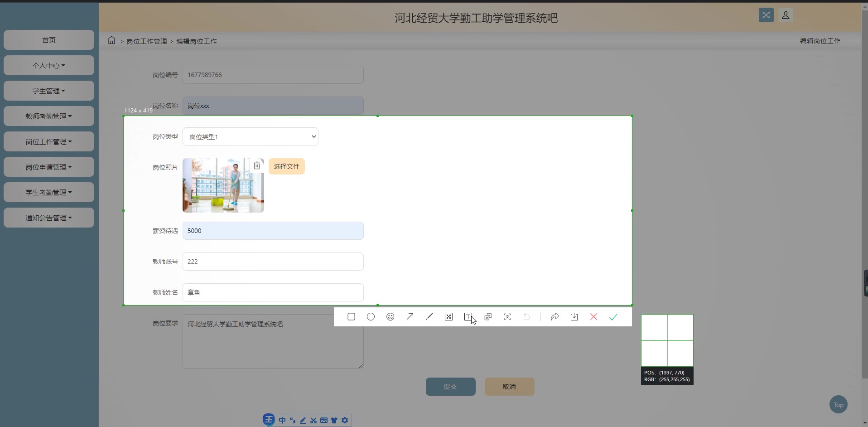Screen dimensions: 868x427
Task: Select the ellipse annotation tool
Action: [x=371, y=317]
